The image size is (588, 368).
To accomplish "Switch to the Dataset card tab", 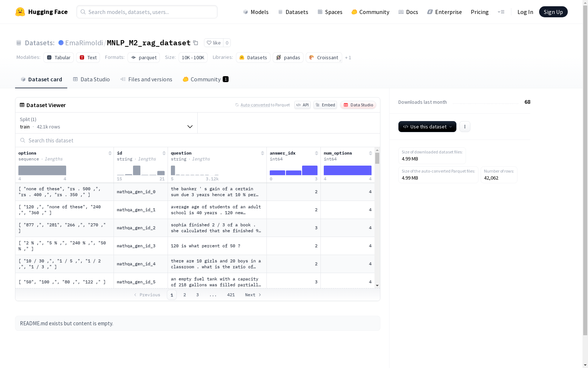I will (41, 79).
